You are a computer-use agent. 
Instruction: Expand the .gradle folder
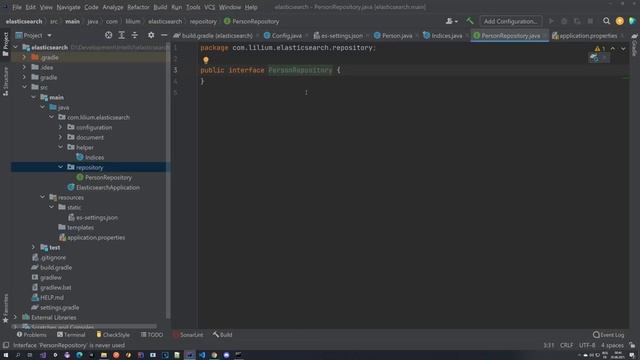pos(24,58)
